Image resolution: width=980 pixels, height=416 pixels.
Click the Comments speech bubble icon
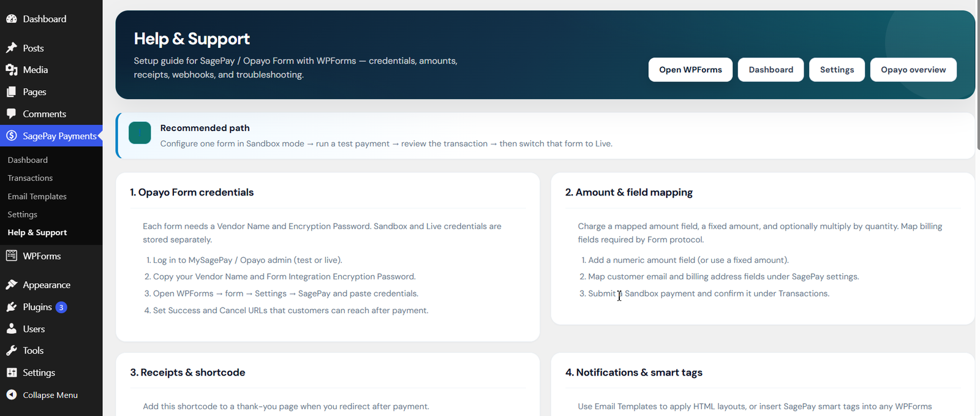[11, 114]
